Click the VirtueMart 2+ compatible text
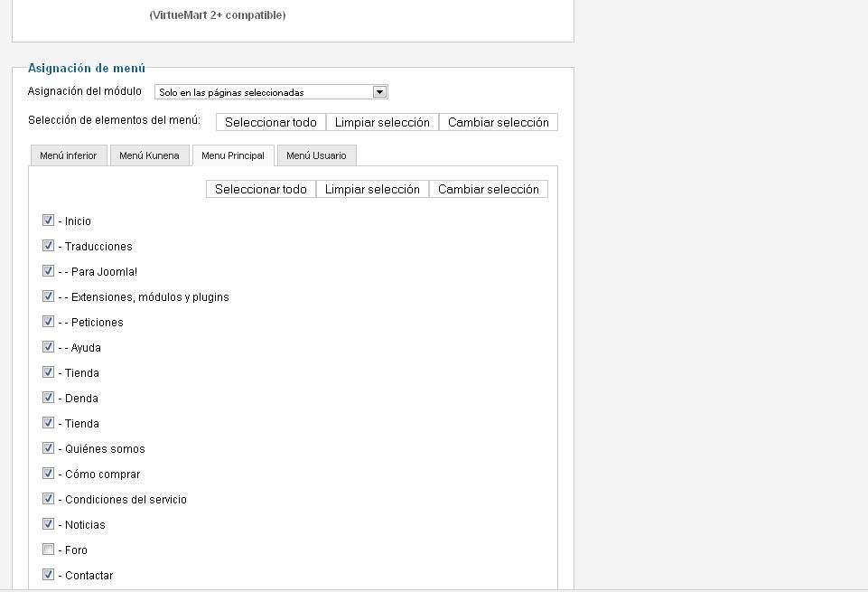This screenshot has height=592, width=868. 218,15
